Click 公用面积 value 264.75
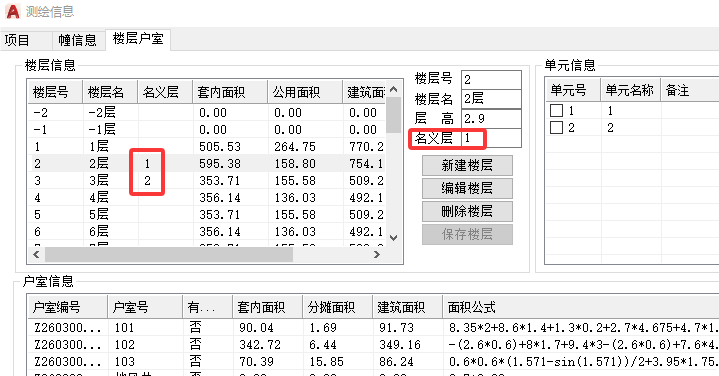Viewport: 719px width, 376px height. pyautogui.click(x=295, y=147)
